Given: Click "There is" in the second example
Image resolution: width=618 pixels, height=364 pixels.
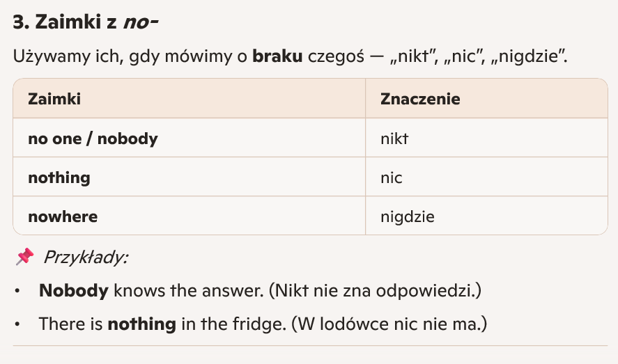Looking at the screenshot, I should [x=70, y=324].
